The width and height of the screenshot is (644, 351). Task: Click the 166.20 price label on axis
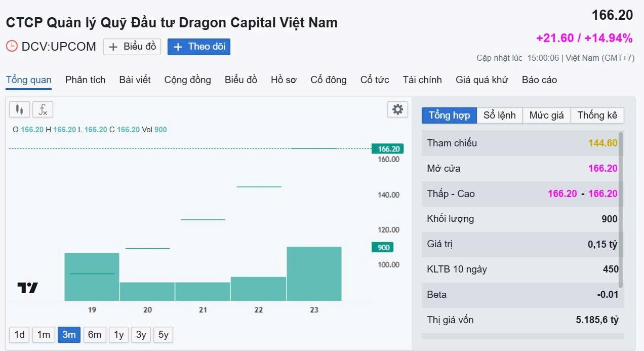click(x=388, y=149)
